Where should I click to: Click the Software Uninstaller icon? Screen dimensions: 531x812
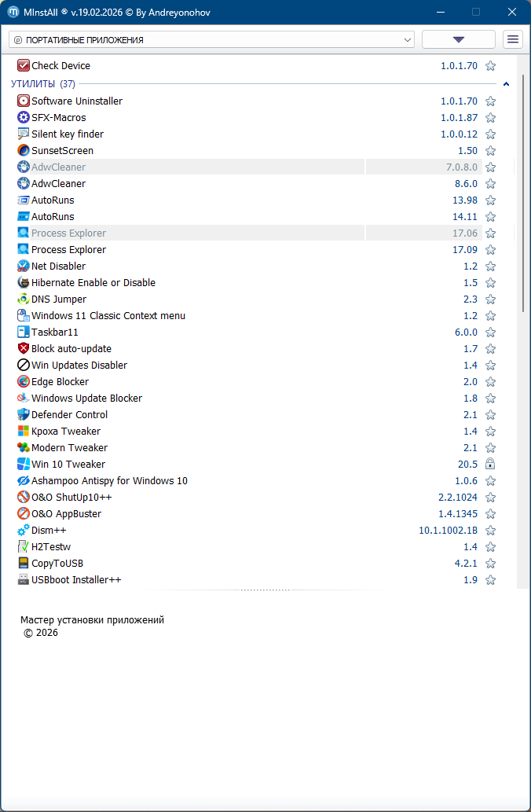(24, 101)
